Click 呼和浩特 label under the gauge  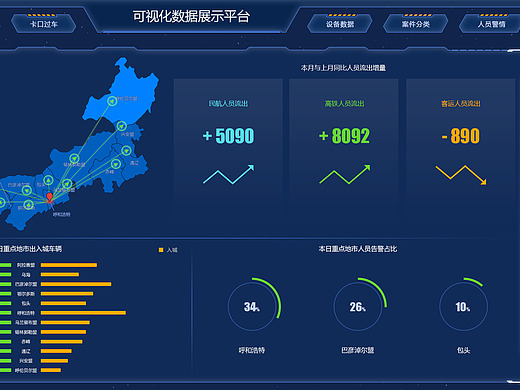coord(252,350)
